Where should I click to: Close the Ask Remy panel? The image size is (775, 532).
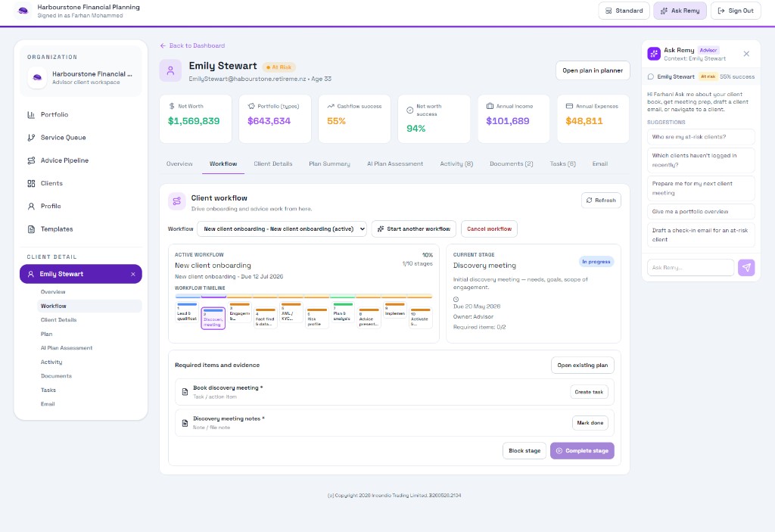(x=746, y=54)
